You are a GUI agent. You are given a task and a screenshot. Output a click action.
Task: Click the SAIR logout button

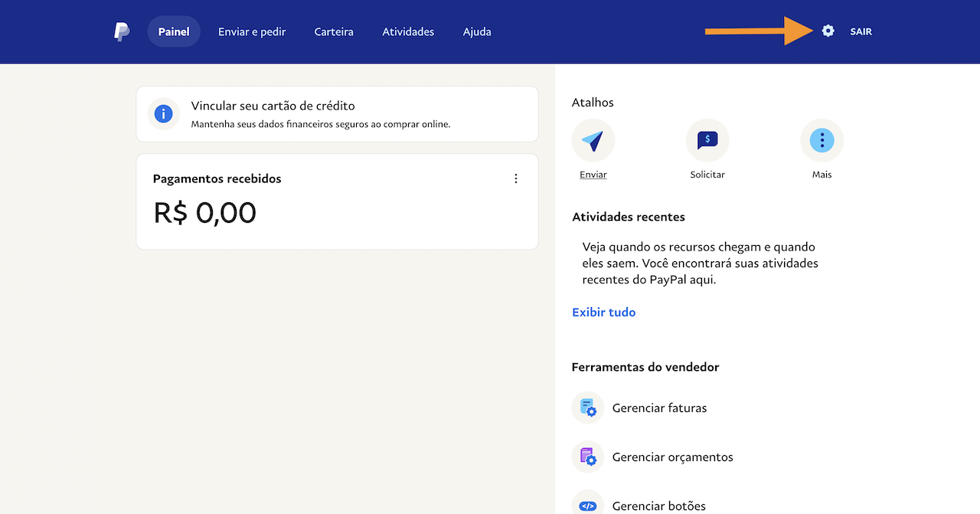[861, 31]
